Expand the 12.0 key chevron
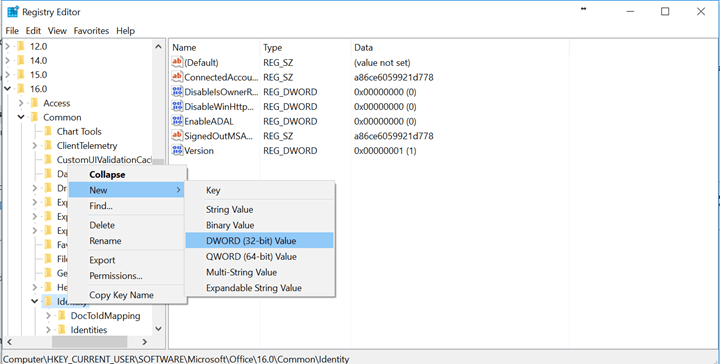The height and width of the screenshot is (364, 720). (7, 46)
